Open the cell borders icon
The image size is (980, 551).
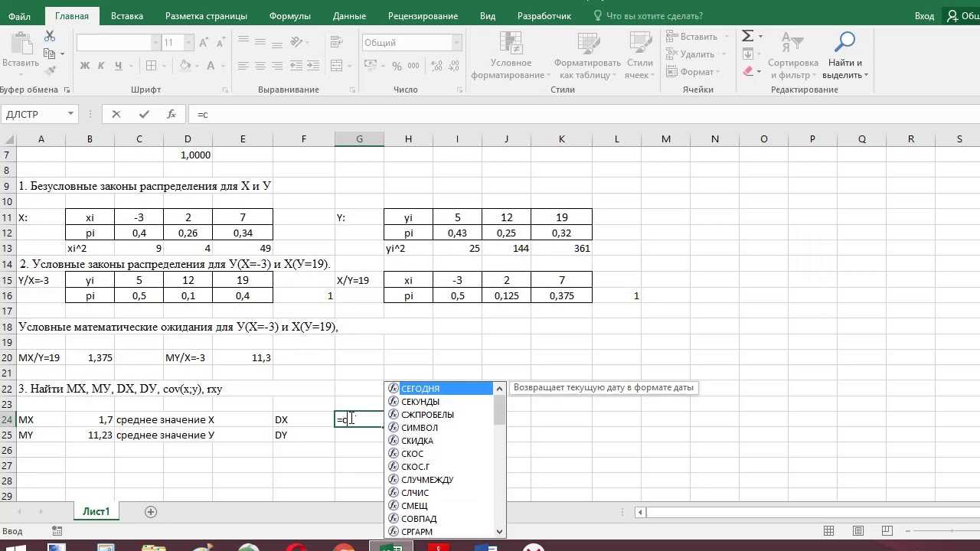tap(152, 66)
